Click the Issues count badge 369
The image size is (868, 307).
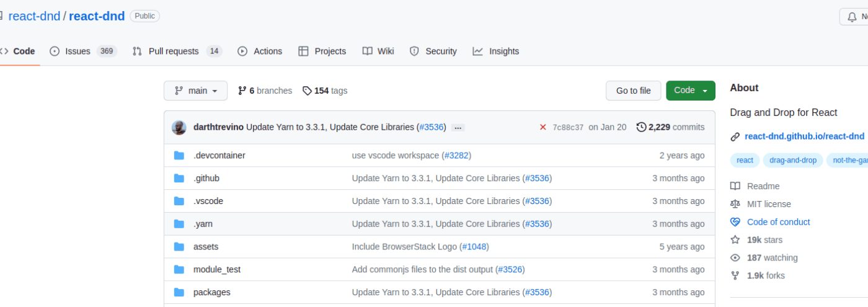(107, 51)
